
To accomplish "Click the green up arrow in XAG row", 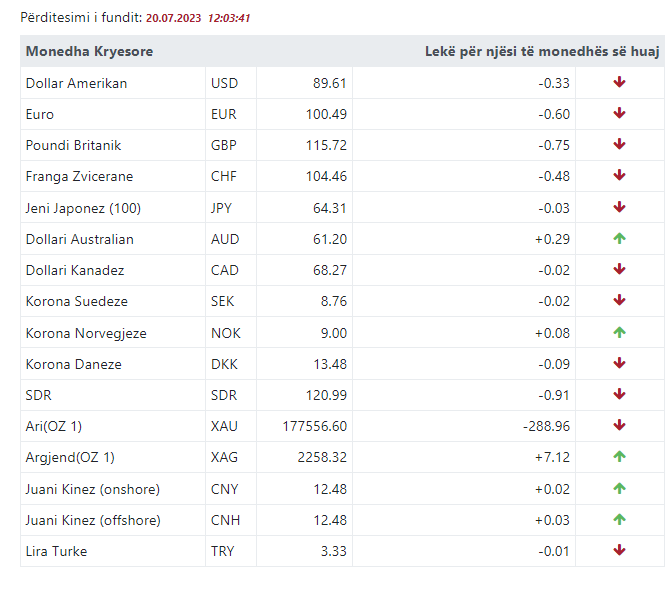I will point(619,457).
